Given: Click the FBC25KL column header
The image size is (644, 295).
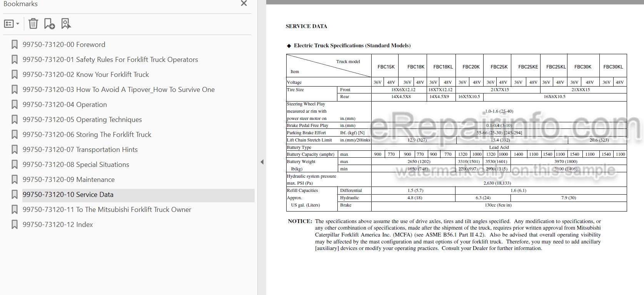Looking at the screenshot, I should (556, 67).
